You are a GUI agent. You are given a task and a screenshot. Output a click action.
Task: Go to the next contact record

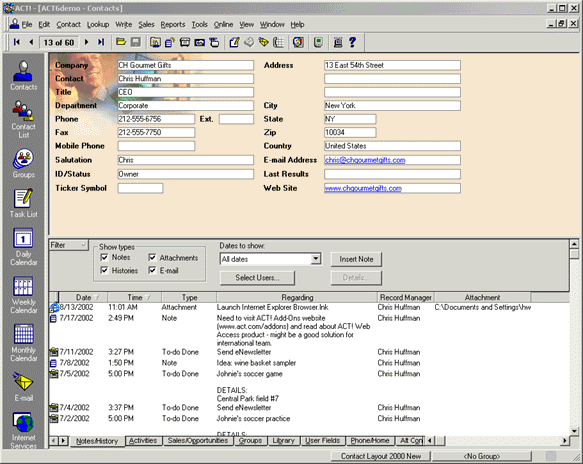pyautogui.click(x=86, y=42)
